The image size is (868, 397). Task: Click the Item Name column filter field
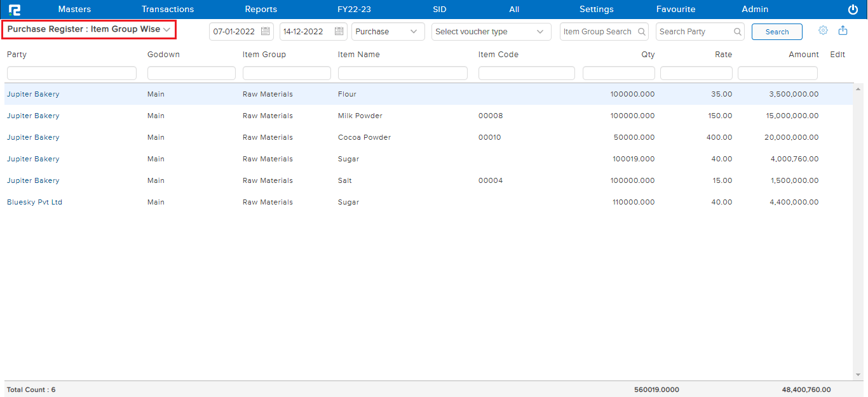[x=402, y=74]
